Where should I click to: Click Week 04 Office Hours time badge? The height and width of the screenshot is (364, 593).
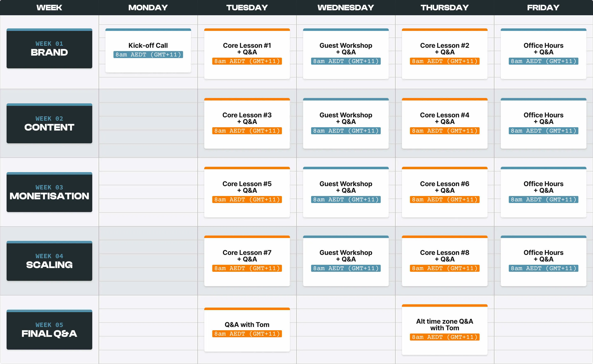click(x=543, y=268)
